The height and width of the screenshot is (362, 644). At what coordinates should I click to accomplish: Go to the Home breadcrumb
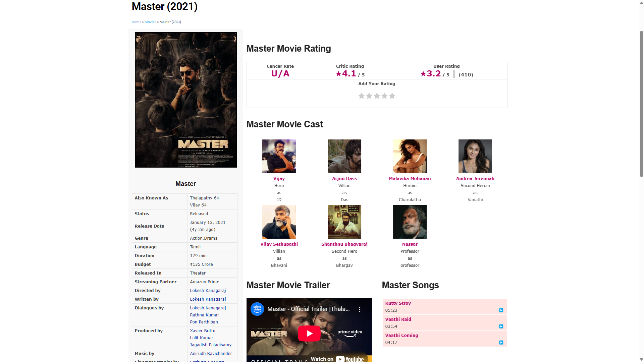136,22
